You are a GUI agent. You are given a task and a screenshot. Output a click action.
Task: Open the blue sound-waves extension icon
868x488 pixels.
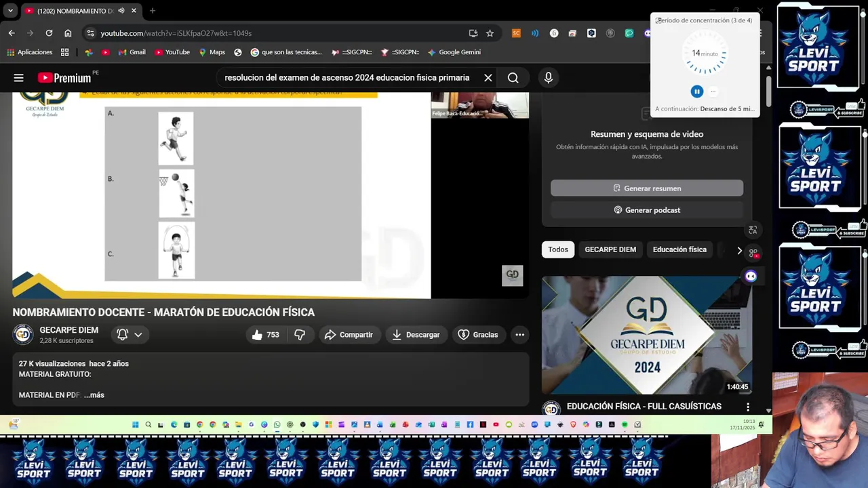[535, 33]
